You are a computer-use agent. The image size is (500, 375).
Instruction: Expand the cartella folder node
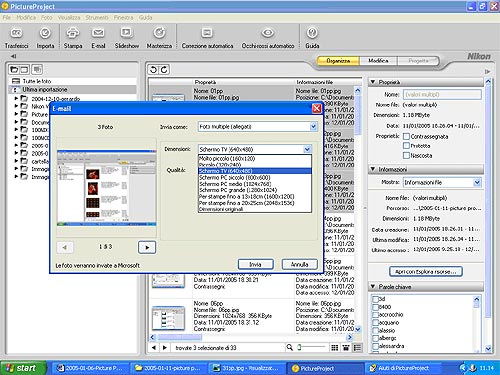click(16, 161)
